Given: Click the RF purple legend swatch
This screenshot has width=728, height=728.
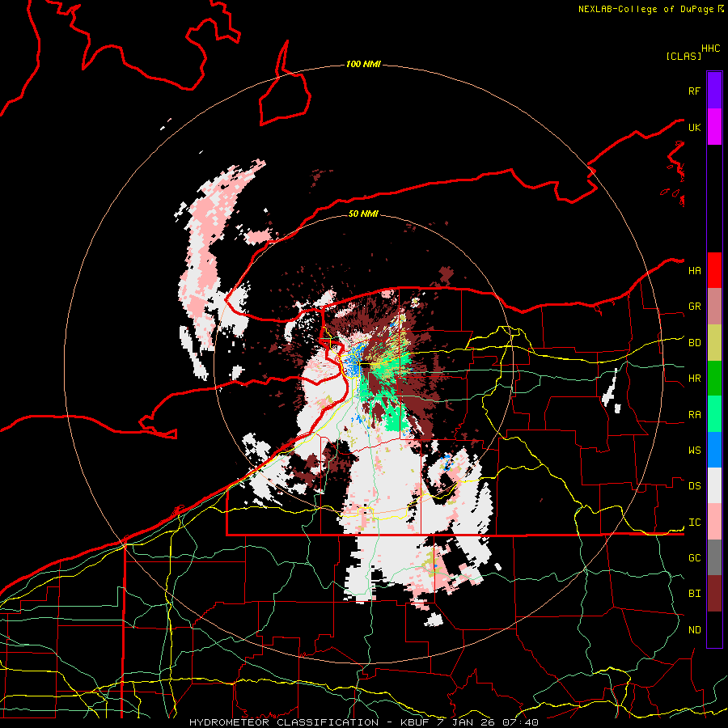Looking at the screenshot, I should click(x=714, y=91).
